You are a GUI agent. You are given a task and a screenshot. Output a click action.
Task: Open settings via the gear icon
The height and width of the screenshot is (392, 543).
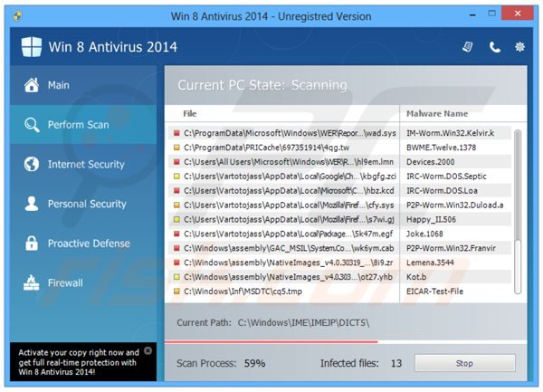click(519, 47)
